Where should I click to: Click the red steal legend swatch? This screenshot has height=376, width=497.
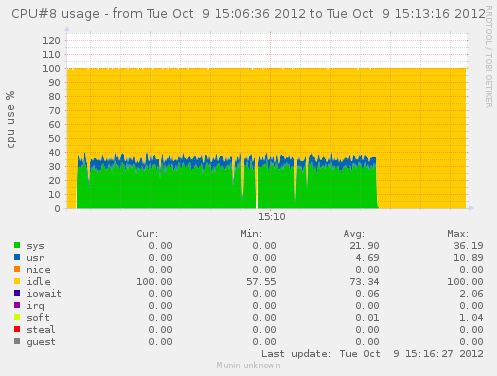tap(17, 329)
